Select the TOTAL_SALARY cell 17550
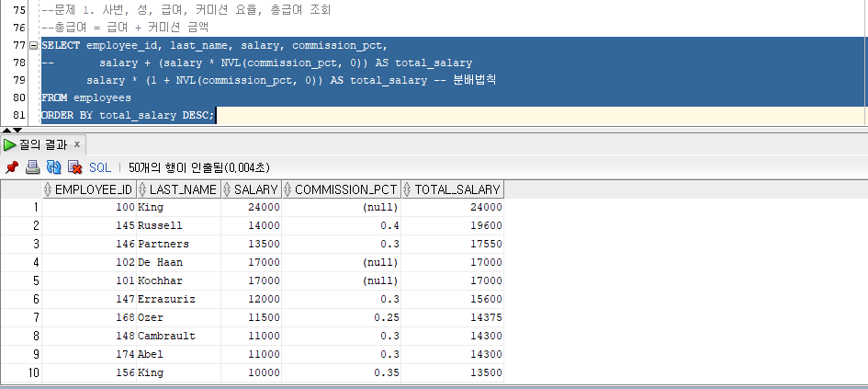This screenshot has width=868, height=389. coord(452,244)
